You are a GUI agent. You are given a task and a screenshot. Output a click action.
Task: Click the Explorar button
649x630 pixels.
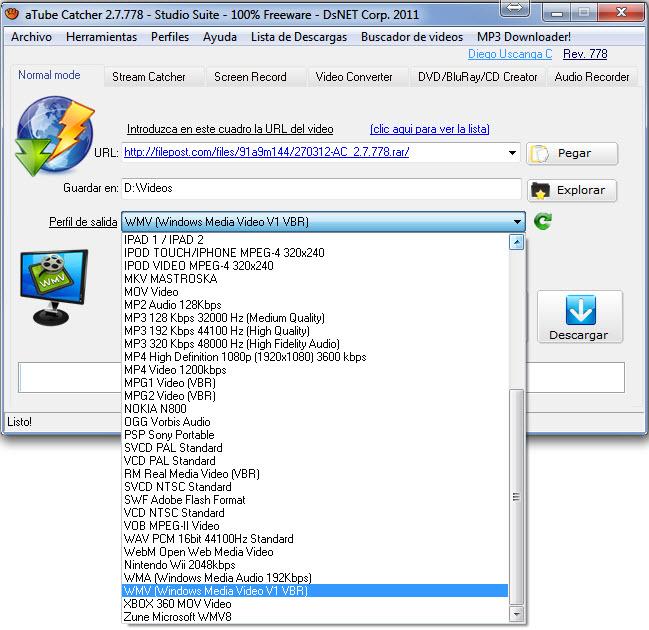coord(572,190)
